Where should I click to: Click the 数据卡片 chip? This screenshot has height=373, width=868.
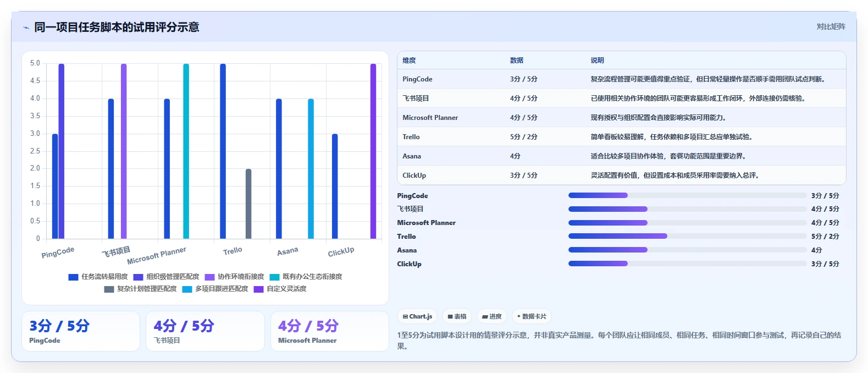pyautogui.click(x=532, y=316)
